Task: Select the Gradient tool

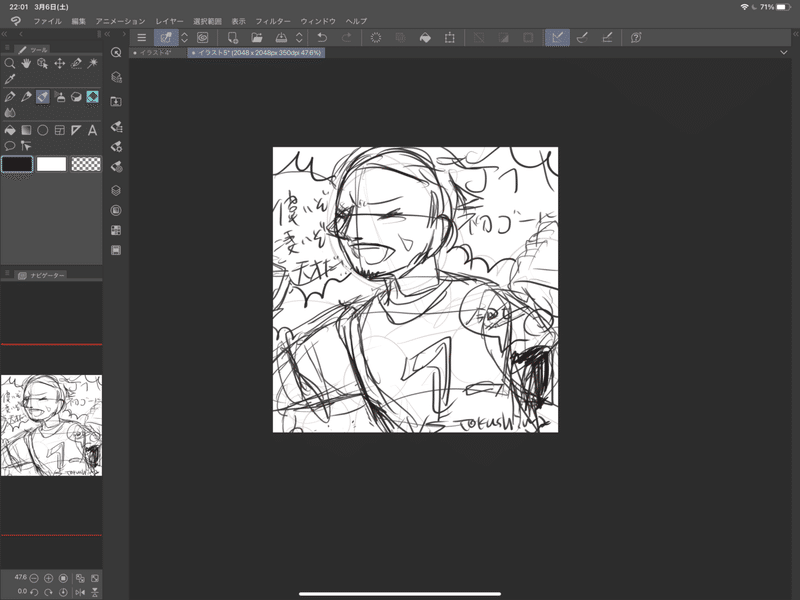Action: click(26, 130)
